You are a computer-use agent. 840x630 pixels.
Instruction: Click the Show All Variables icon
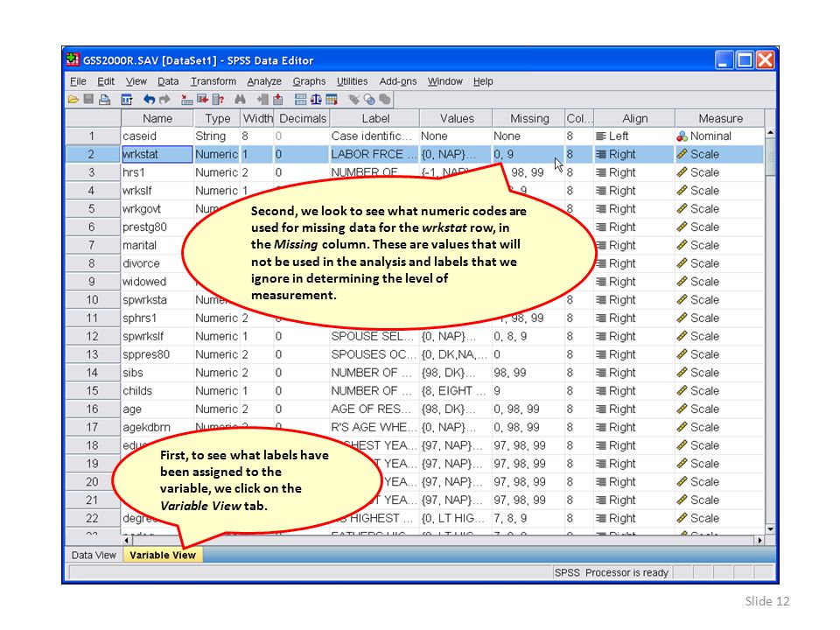(385, 99)
